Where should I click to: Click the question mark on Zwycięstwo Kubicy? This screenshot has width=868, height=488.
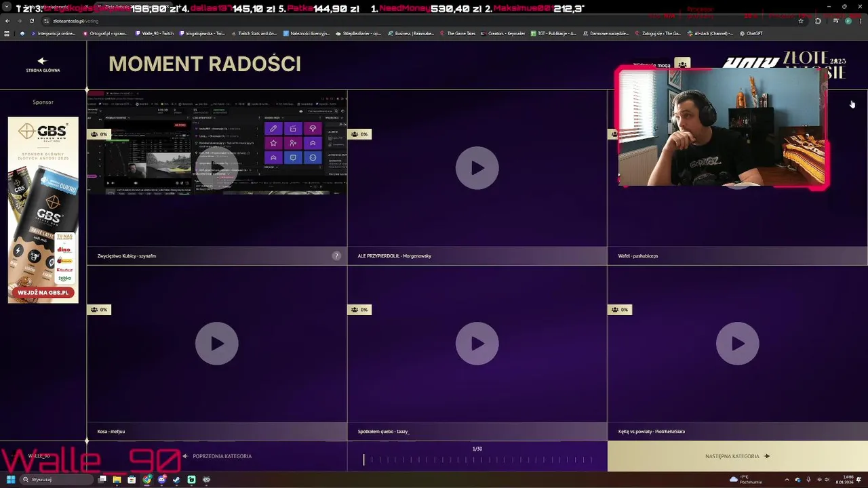(336, 256)
